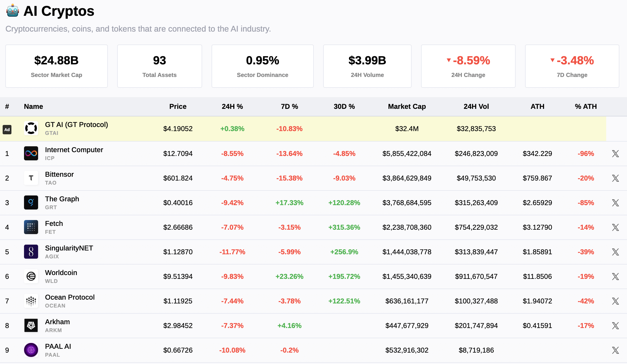Screen dimensions: 627x364
Task: Sort by the 30D % header
Action: click(x=344, y=107)
